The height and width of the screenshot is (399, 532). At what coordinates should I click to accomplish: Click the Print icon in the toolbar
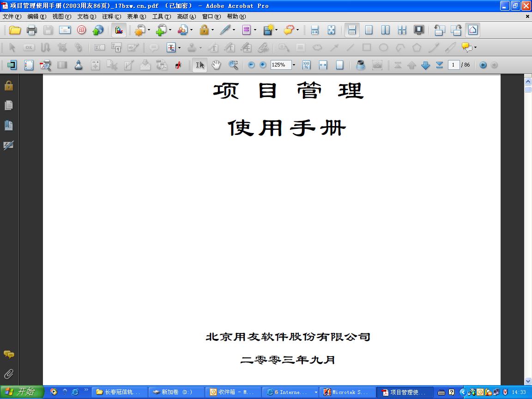(31, 30)
